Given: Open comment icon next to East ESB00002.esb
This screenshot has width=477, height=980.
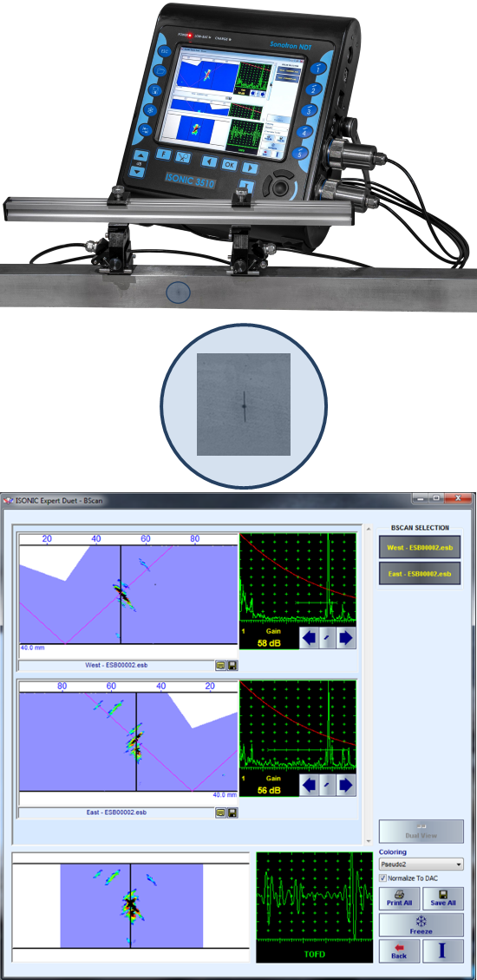Looking at the screenshot, I should 220,812.
